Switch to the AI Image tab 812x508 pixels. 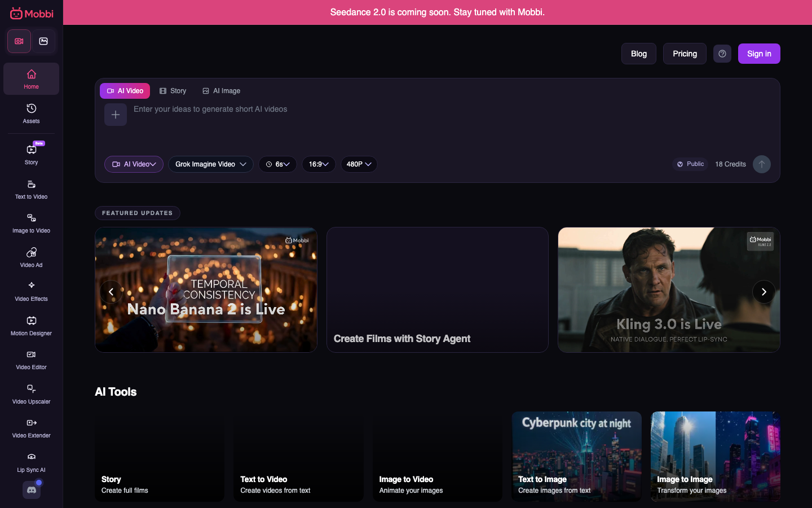pyautogui.click(x=221, y=90)
